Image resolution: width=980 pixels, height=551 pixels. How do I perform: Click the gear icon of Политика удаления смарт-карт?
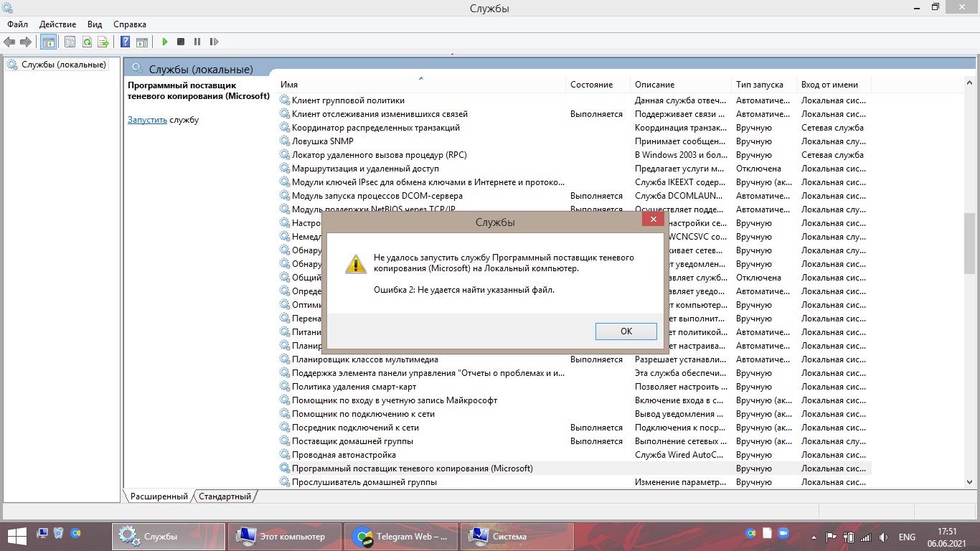285,387
